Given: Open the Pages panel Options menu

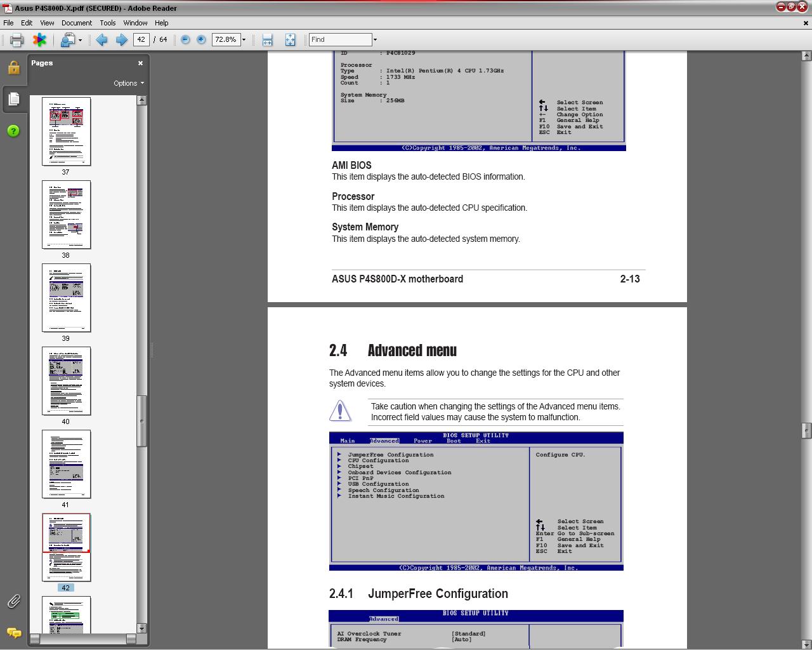Looking at the screenshot, I should pyautogui.click(x=128, y=83).
